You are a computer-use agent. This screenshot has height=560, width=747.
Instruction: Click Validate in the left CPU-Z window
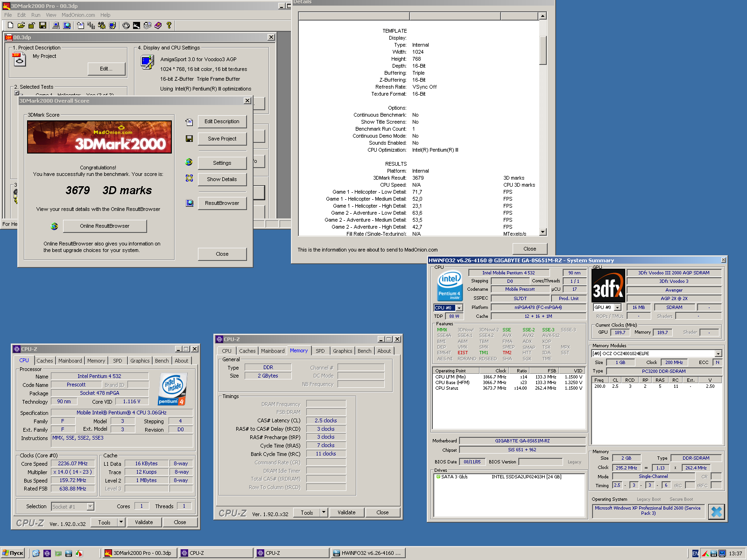point(144,522)
